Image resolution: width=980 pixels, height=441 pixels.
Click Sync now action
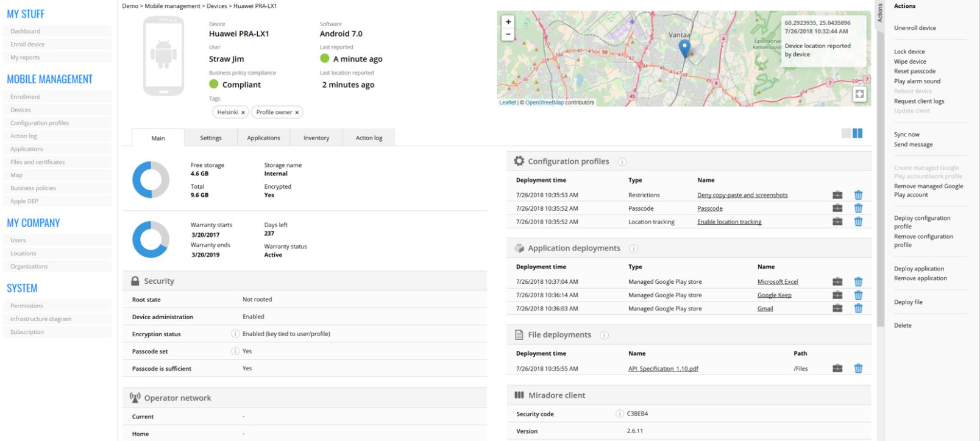[x=907, y=135]
